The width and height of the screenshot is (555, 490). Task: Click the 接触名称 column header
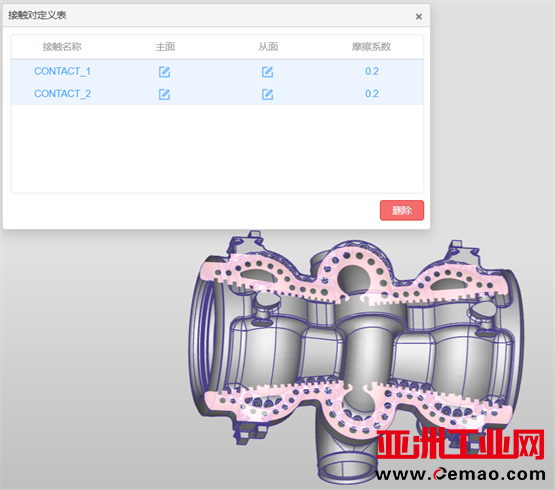point(62,46)
